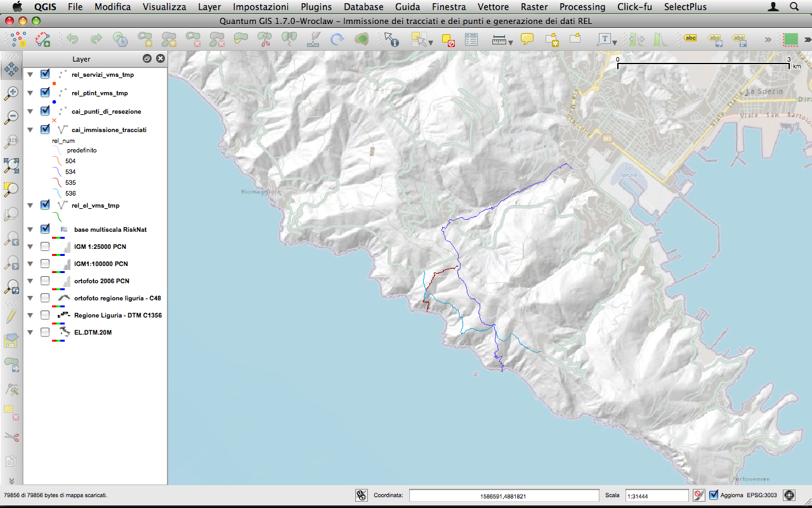Screen dimensions: 812x508
Task: Click the Zoom In magnifier tool
Action: point(11,93)
